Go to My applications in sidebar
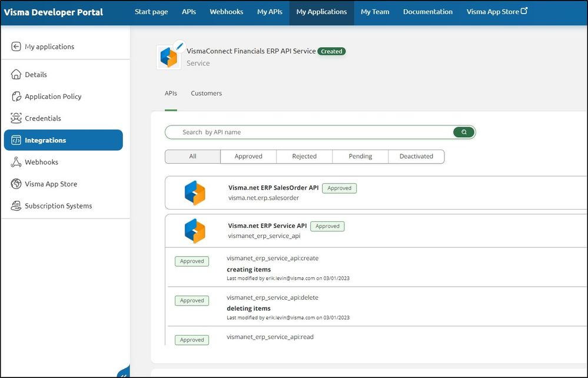Viewport: 588px width, 378px height. pos(49,47)
